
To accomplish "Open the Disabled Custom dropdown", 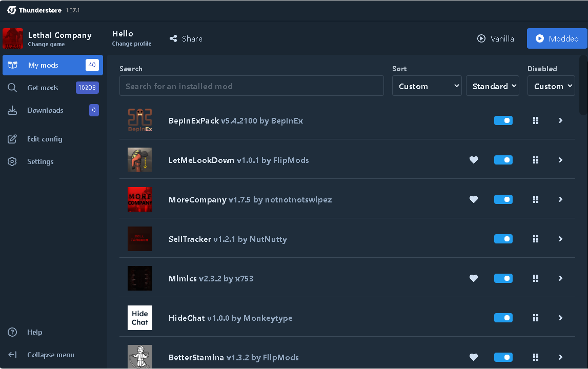I will click(x=551, y=86).
